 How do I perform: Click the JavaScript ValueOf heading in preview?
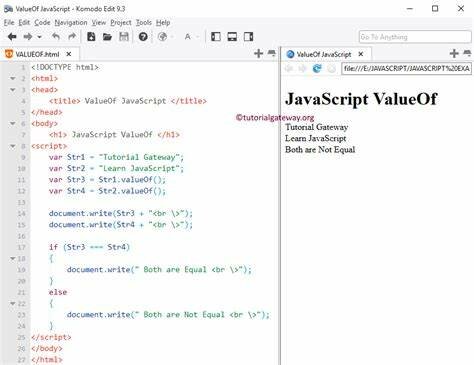pyautogui.click(x=361, y=99)
